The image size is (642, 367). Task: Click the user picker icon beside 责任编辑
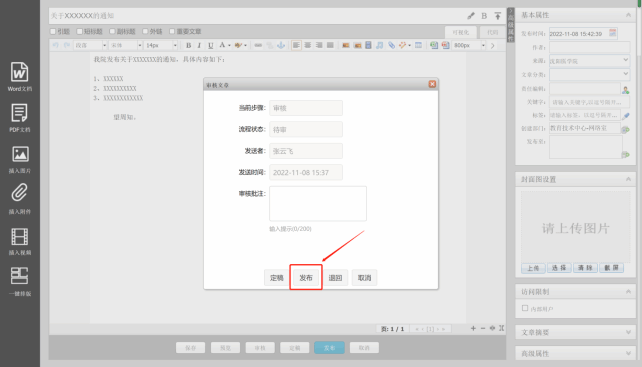tap(626, 90)
